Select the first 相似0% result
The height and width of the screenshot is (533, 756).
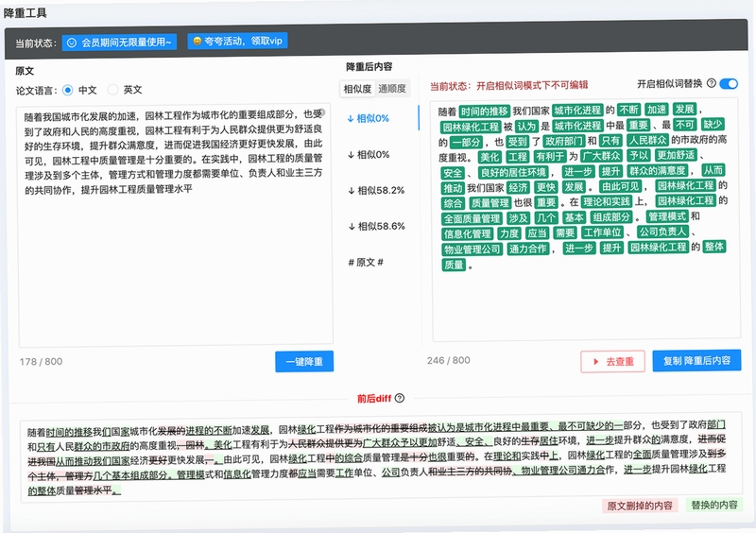click(x=369, y=119)
